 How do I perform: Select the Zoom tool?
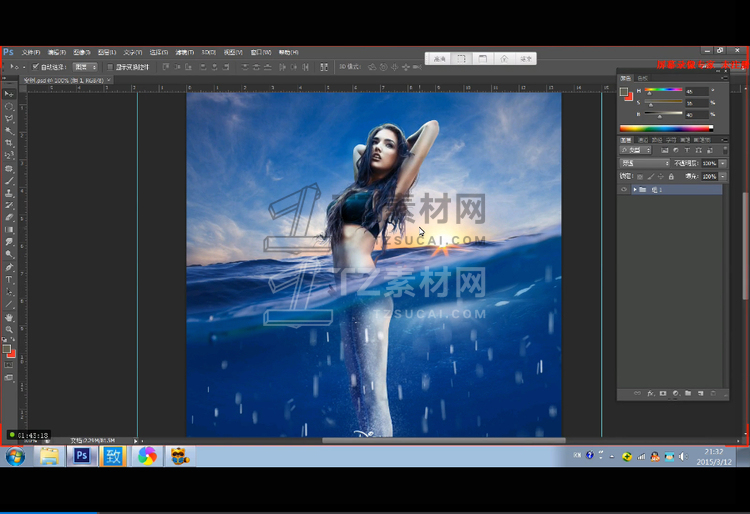coord(9,329)
